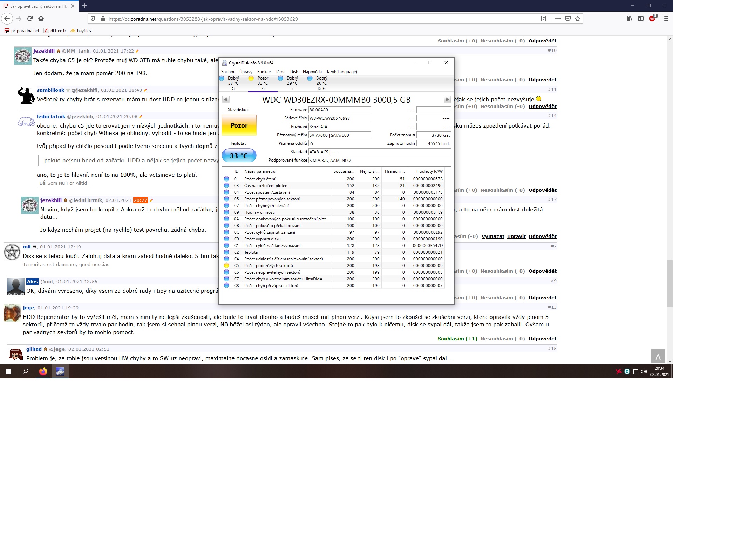Click the yellow Pozor disk status button

(239, 125)
